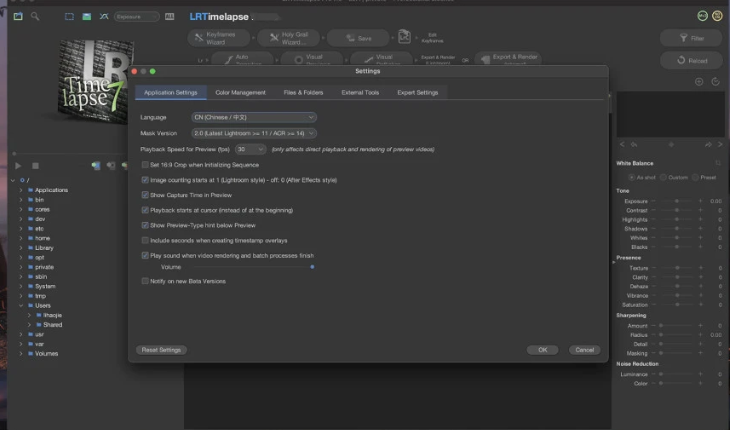Switch to Application Settings tab

pos(170,93)
